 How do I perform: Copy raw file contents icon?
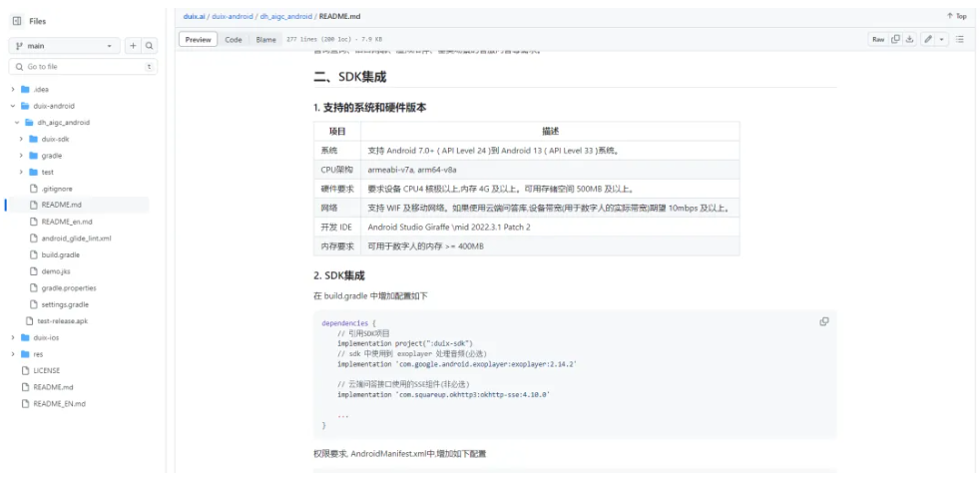[895, 39]
